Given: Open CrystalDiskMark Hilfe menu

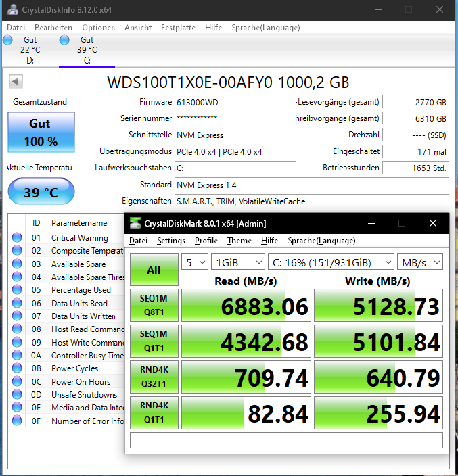Looking at the screenshot, I should (269, 241).
